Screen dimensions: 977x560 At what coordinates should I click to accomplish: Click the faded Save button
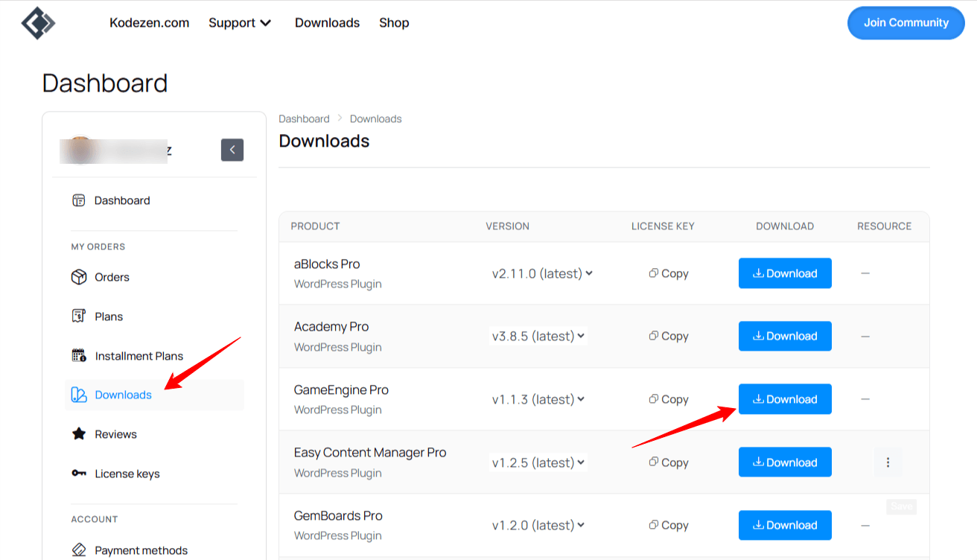901,506
